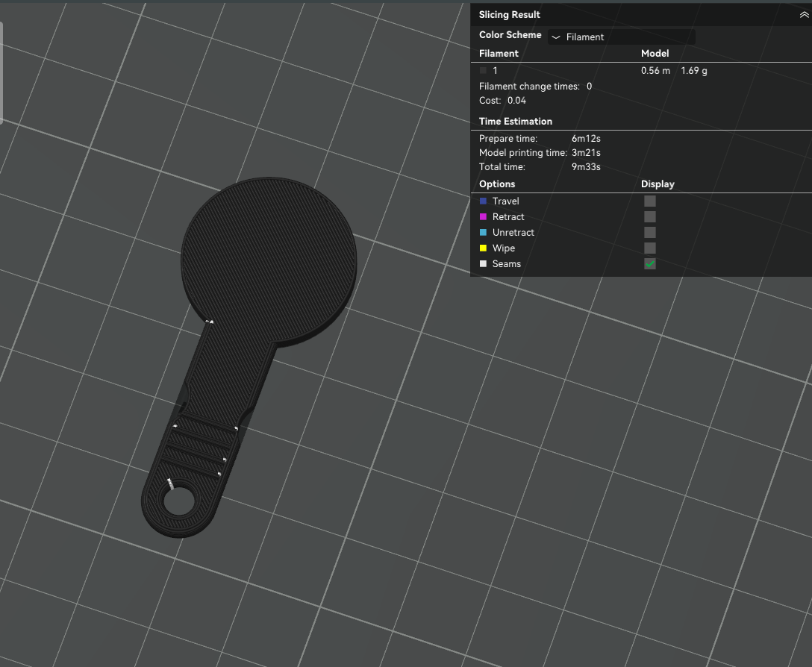Click the yellow Wipe color icon
812x667 pixels.
tap(483, 248)
